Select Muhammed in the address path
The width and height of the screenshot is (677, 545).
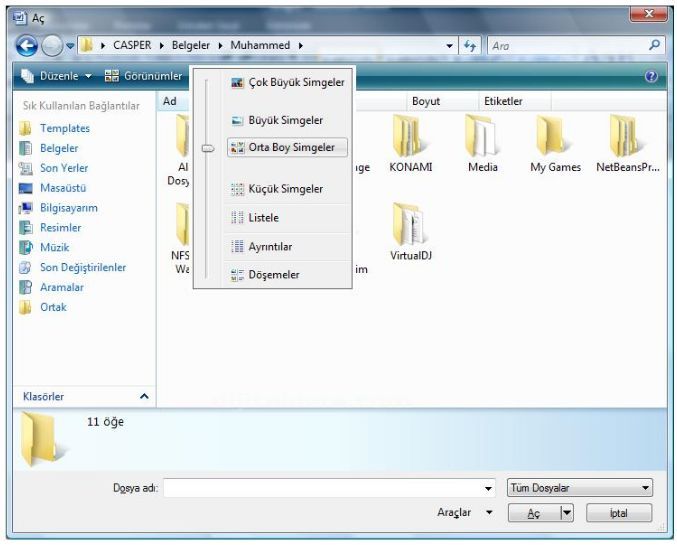click(x=260, y=45)
